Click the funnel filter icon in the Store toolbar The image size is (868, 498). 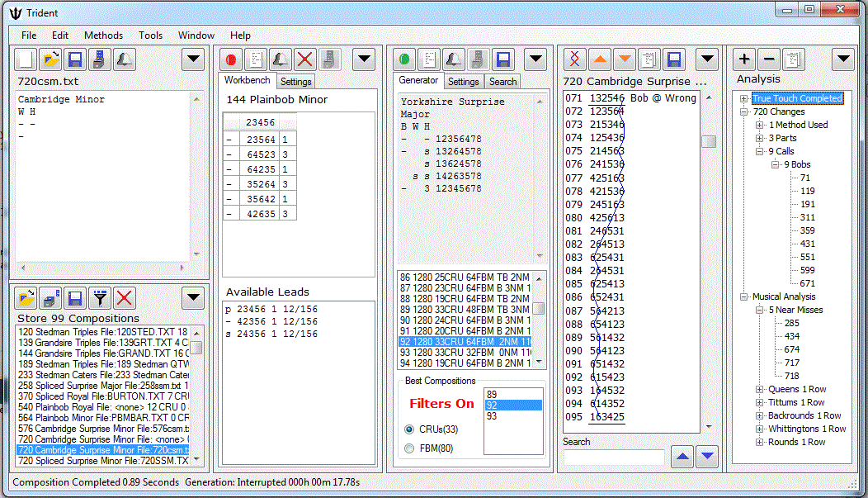coord(100,299)
